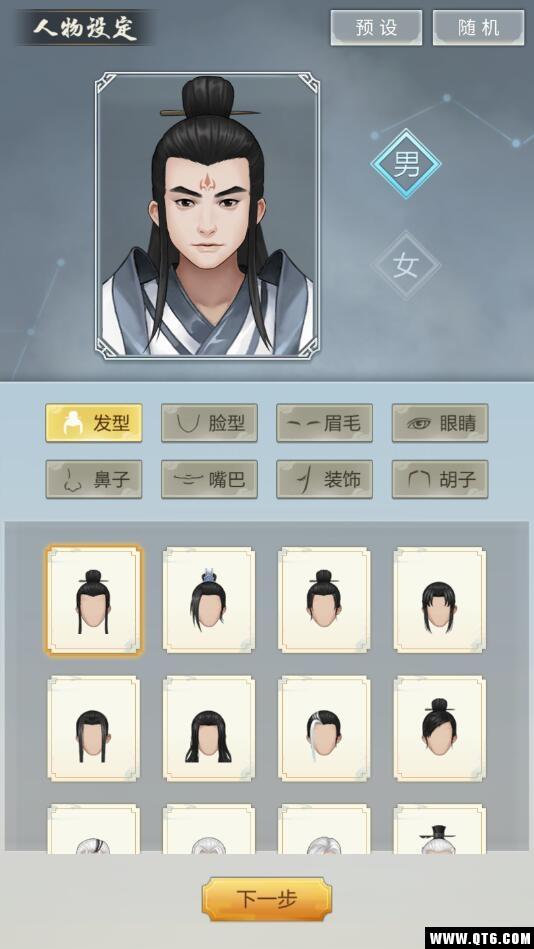Image resolution: width=534 pixels, height=949 pixels.
Task: Open the 嘴巴 mouth category
Action: point(209,479)
